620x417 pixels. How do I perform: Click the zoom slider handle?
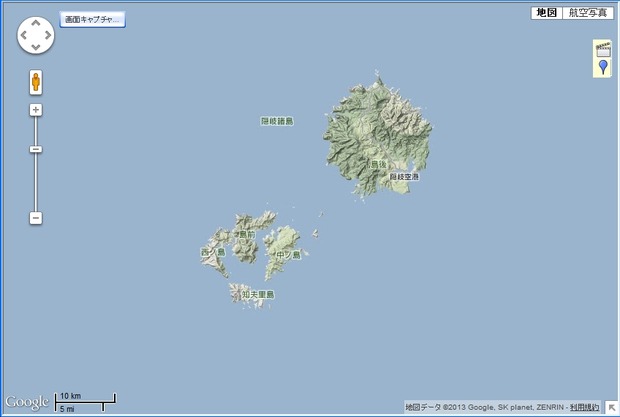[x=36, y=149]
